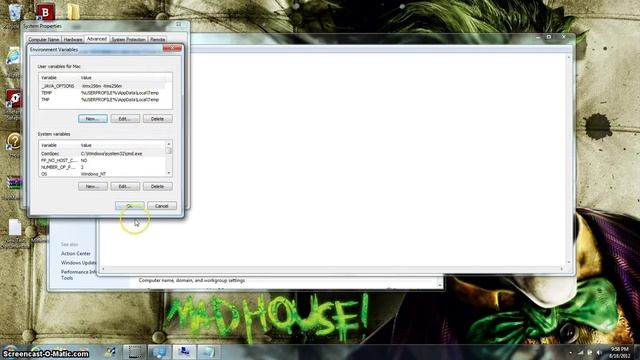640x360 pixels.
Task: Close the Environment Variables dialog
Action: pos(172,48)
